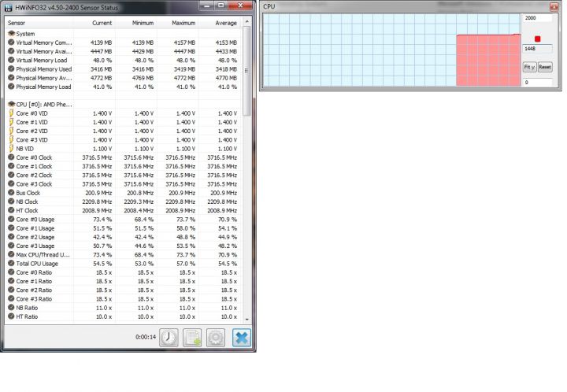
Task: Close the CPU graph window
Action: (x=554, y=6)
